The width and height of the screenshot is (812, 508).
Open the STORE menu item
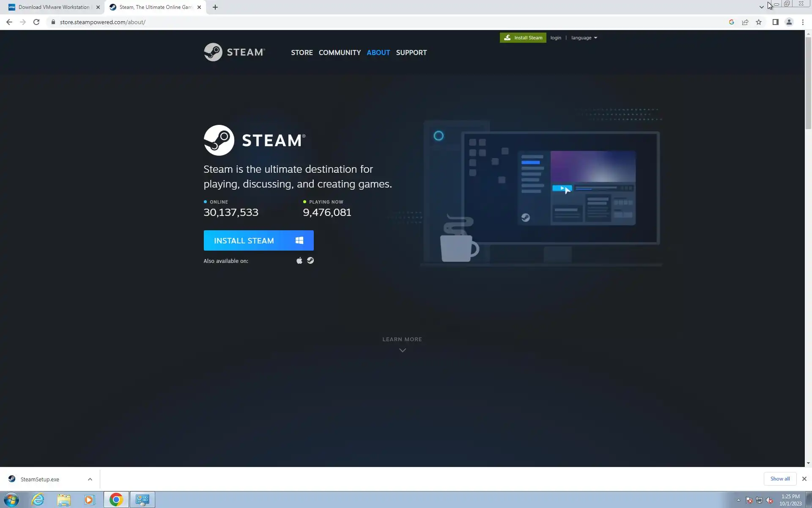[302, 52]
